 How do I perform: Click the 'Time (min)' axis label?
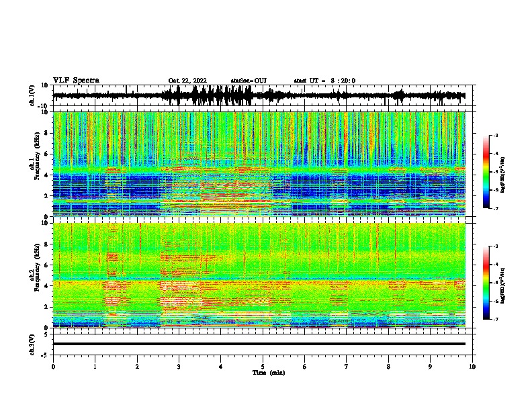click(269, 373)
